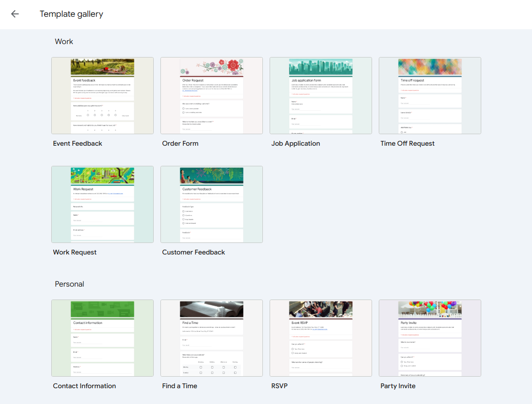Click the 'Contact Information' label text
532x404 pixels.
click(x=84, y=386)
